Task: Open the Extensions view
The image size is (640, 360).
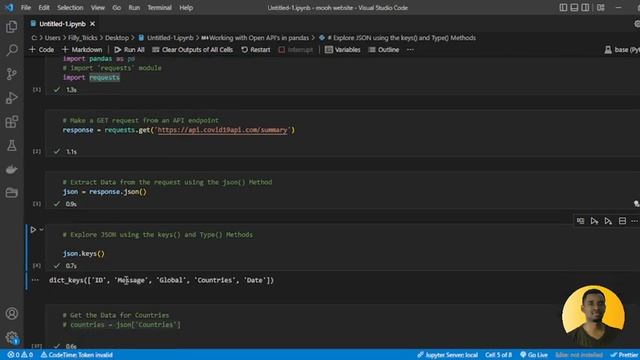Action: pyautogui.click(x=11, y=122)
